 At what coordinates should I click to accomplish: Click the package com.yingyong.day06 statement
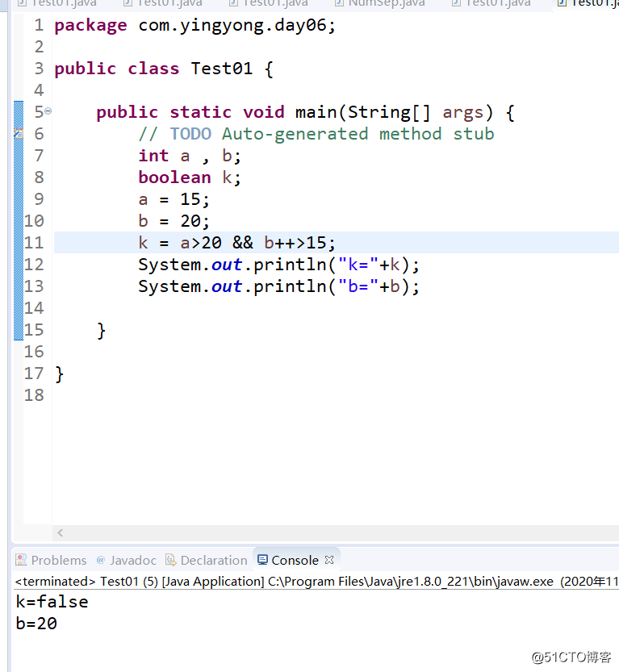194,26
